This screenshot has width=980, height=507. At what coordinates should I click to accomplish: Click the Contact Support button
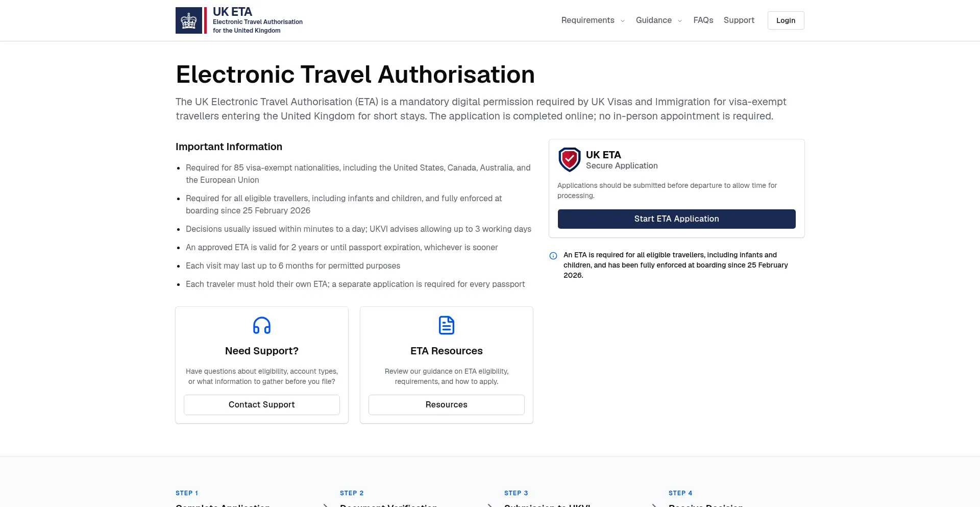262,405
